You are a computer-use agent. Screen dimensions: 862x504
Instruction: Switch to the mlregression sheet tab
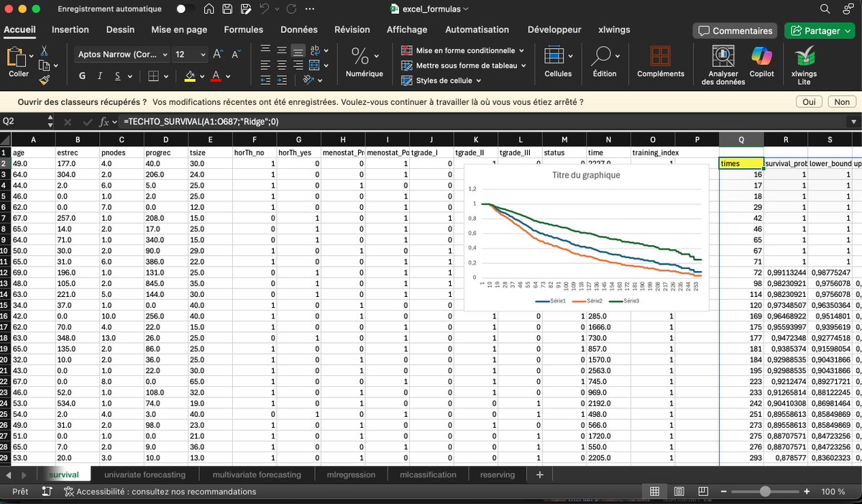[351, 475]
